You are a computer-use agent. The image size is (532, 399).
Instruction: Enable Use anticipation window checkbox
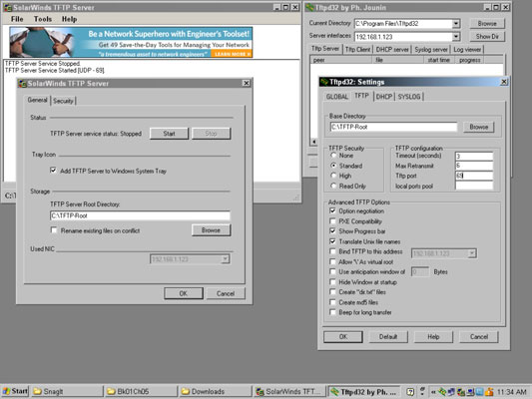(x=332, y=271)
